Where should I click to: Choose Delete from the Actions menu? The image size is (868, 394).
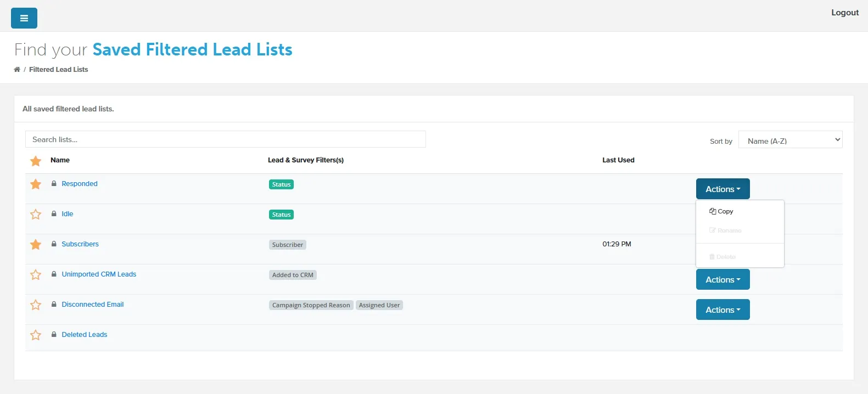coord(723,257)
